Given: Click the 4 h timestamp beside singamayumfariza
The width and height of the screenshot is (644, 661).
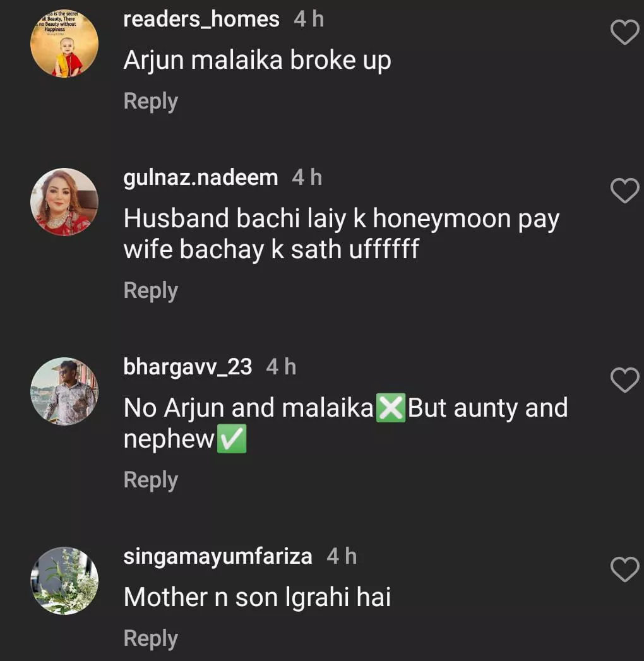Looking at the screenshot, I should 342,557.
